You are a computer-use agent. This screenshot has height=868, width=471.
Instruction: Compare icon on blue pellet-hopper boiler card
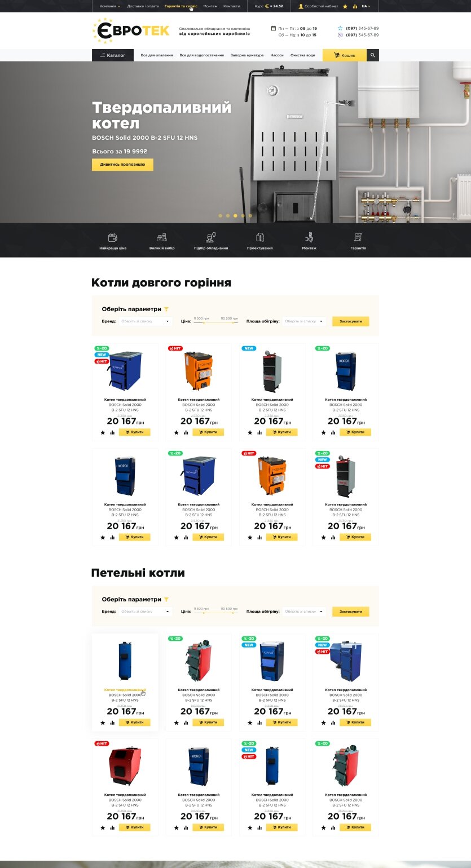click(x=333, y=723)
